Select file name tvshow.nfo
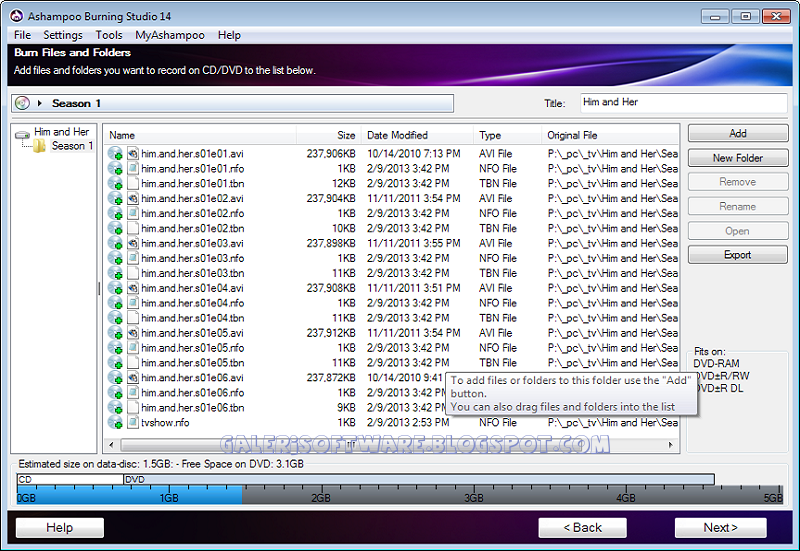 tap(165, 422)
